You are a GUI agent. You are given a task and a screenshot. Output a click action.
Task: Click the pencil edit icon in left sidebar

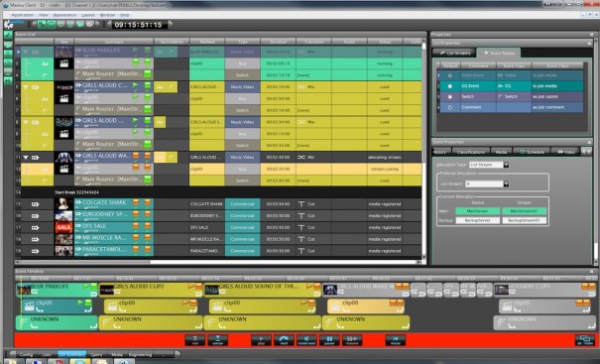[8, 35]
